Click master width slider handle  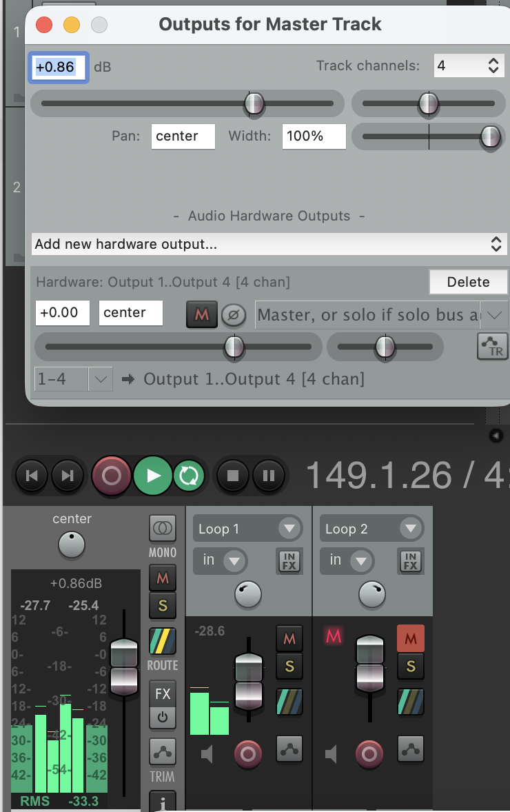coord(490,137)
